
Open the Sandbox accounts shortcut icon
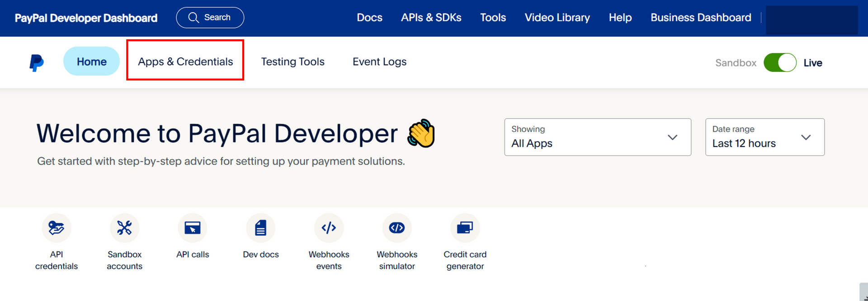tap(124, 228)
